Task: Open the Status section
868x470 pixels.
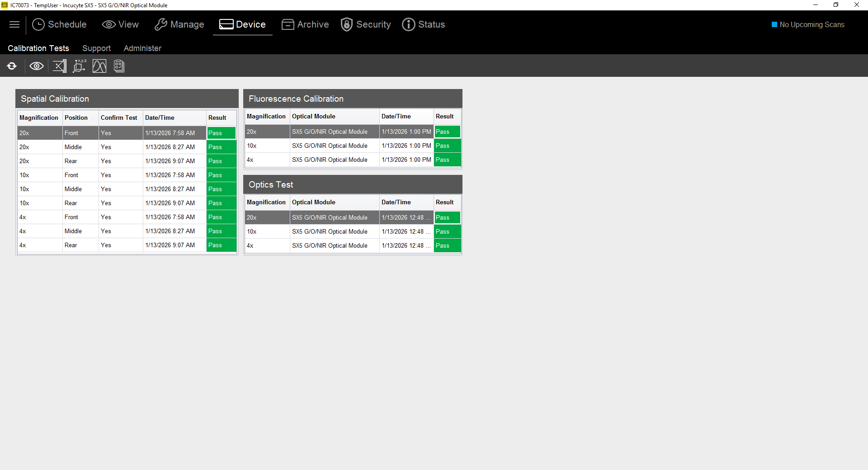Action: click(424, 24)
